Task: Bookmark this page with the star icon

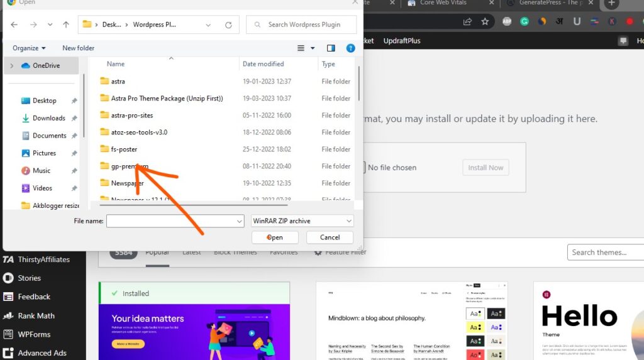Action: click(x=485, y=22)
